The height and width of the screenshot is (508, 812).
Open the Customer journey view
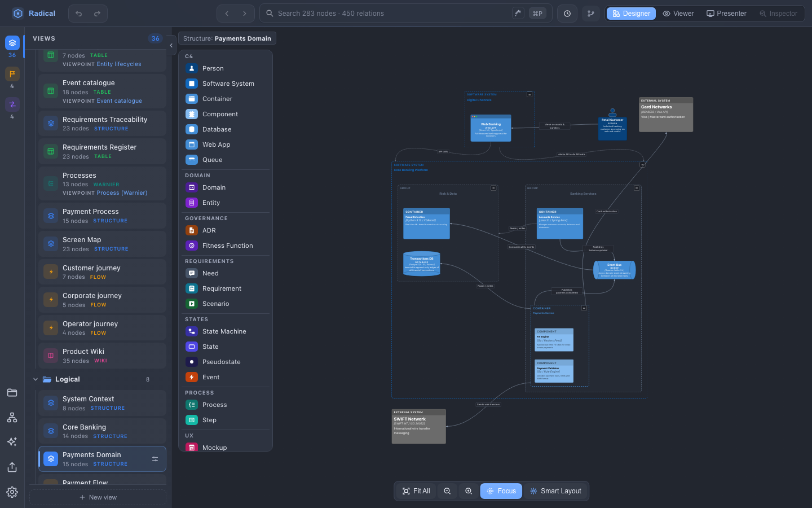pyautogui.click(x=102, y=272)
